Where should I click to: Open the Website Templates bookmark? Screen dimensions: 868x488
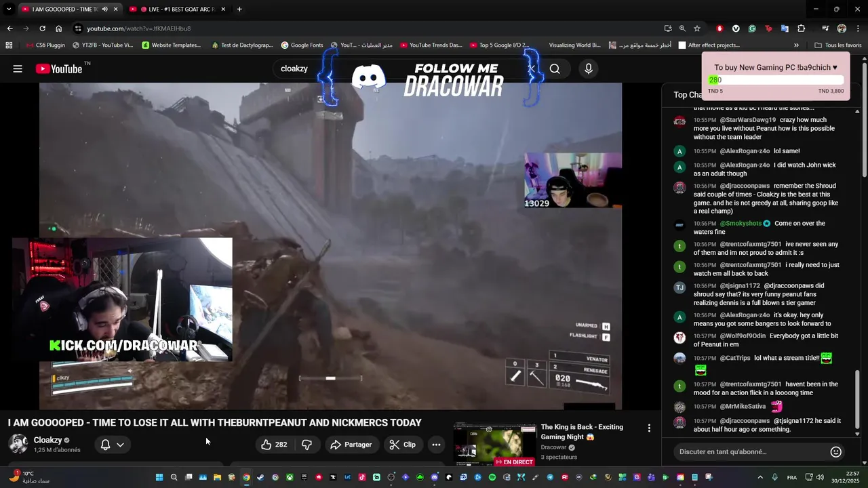[x=171, y=45]
